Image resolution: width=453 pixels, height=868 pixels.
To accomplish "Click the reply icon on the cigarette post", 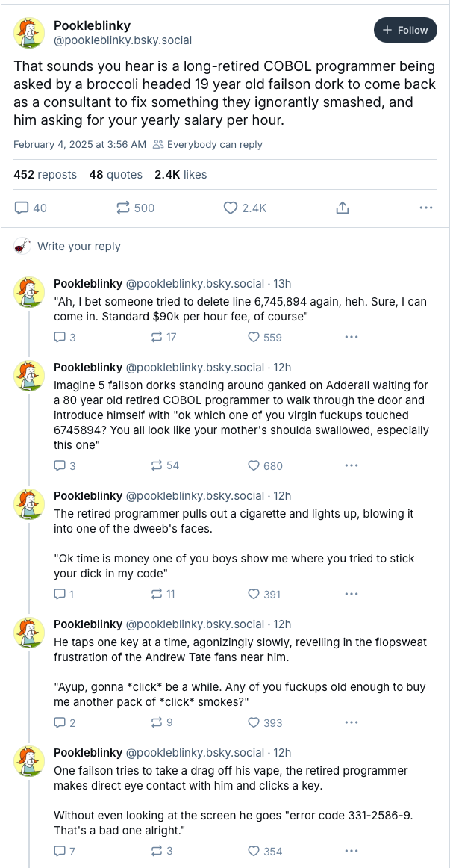I will click(60, 594).
